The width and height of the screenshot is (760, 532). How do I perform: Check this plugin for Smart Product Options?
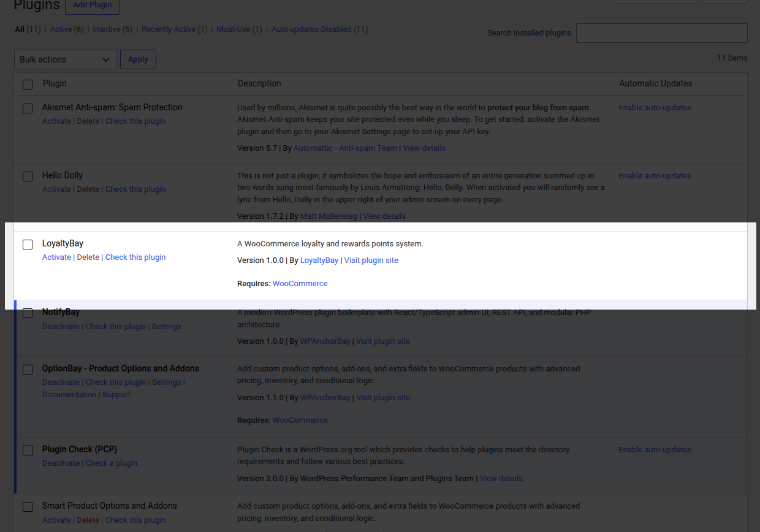point(135,520)
